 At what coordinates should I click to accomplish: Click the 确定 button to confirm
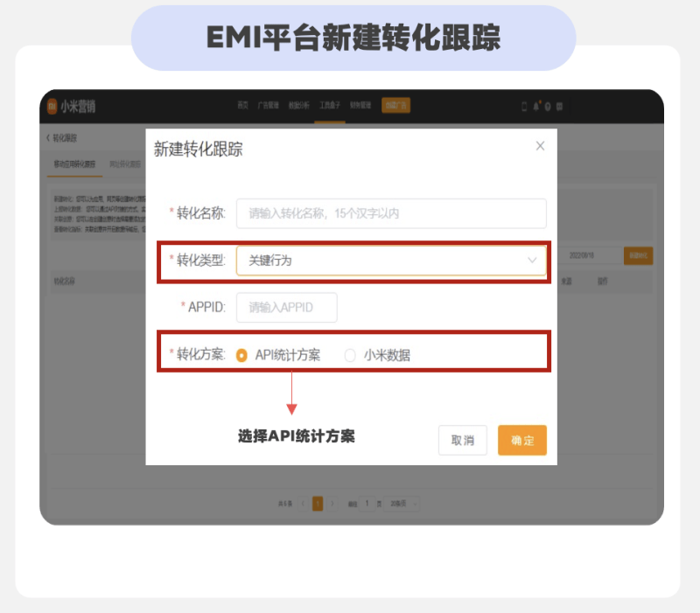pyautogui.click(x=521, y=441)
